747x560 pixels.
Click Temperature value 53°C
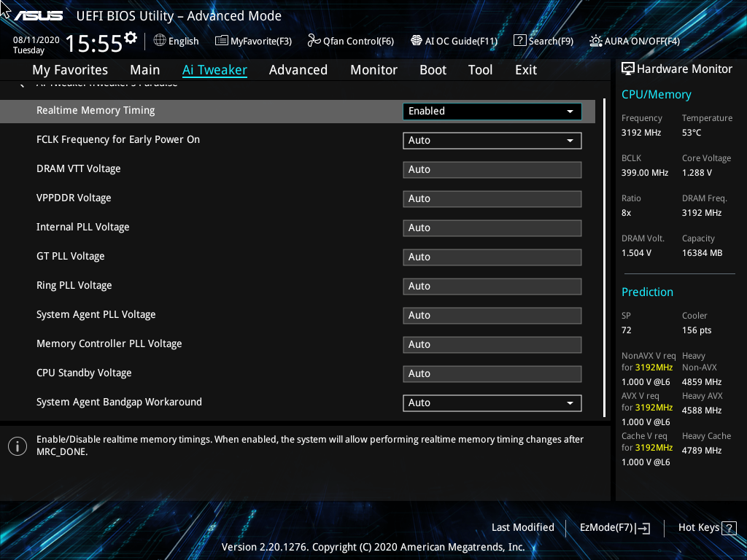(x=692, y=133)
